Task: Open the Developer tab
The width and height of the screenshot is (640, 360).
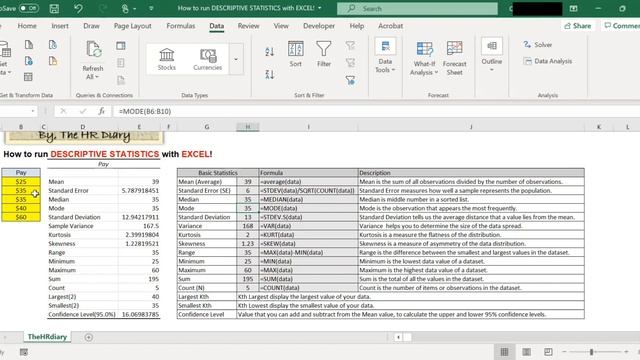Action: pyautogui.click(x=319, y=26)
